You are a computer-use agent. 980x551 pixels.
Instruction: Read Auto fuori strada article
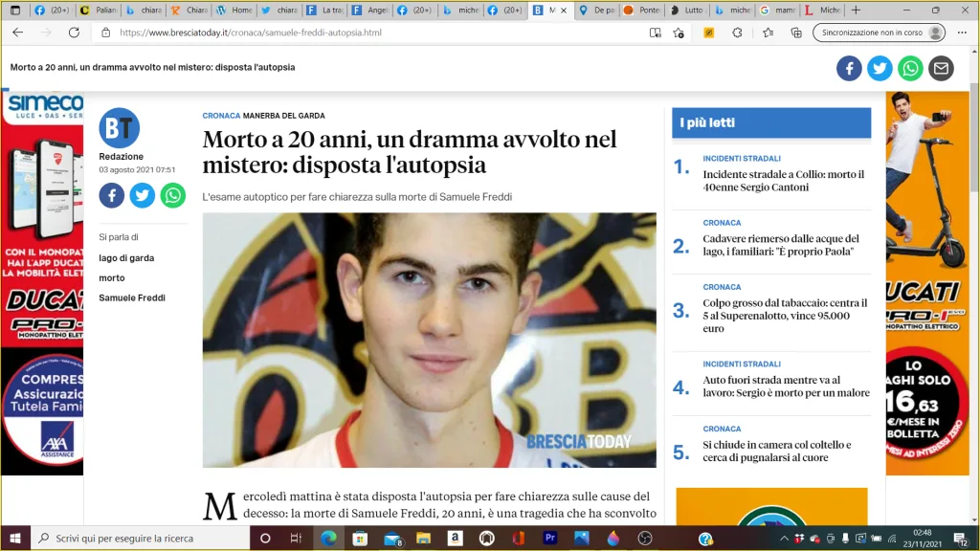click(x=787, y=386)
